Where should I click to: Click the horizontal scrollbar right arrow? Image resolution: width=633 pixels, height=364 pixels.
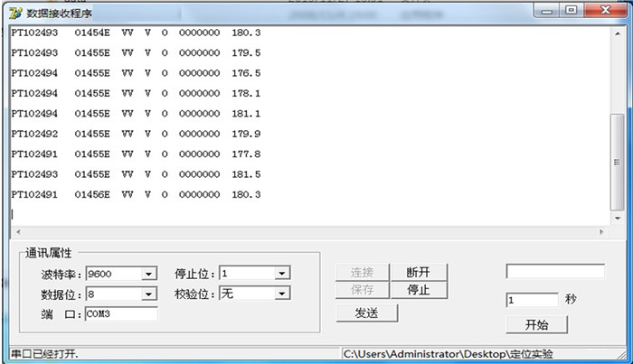(602, 232)
